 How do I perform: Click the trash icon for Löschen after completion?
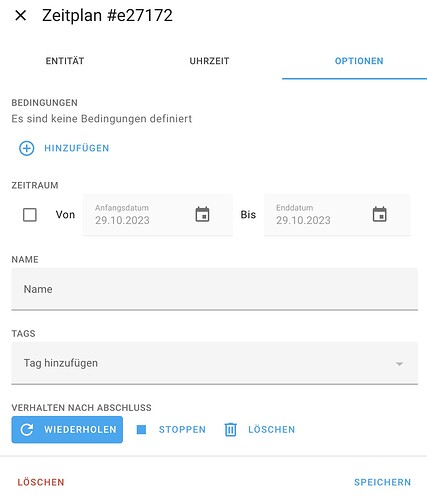tap(230, 430)
